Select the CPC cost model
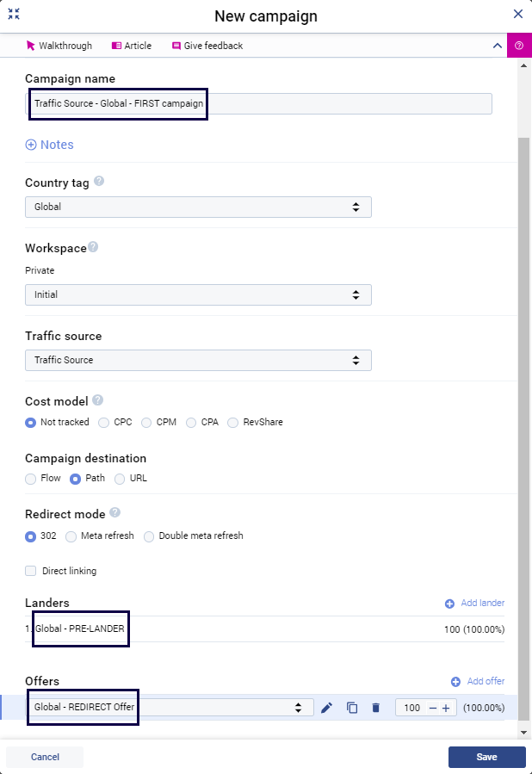The height and width of the screenshot is (774, 532). 104,423
